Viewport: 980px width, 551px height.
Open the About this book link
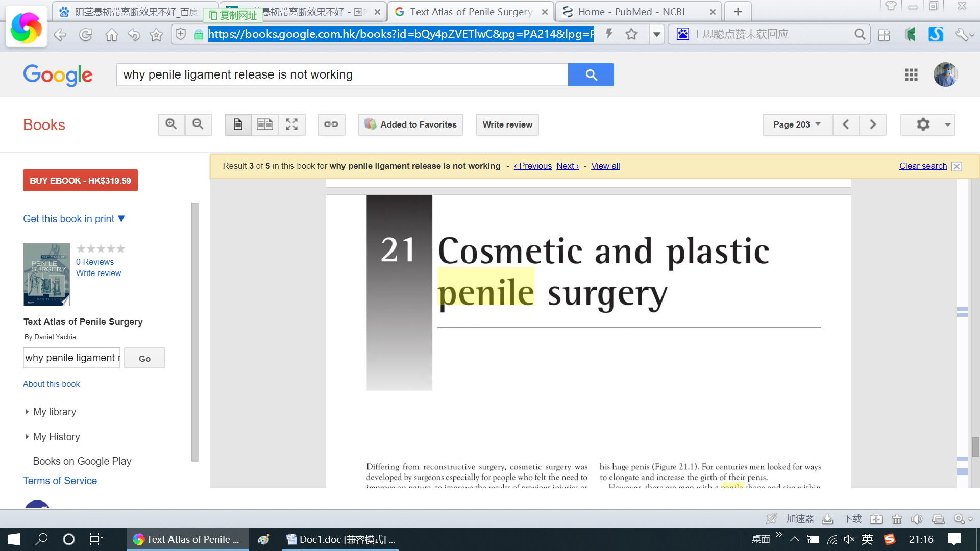point(51,384)
